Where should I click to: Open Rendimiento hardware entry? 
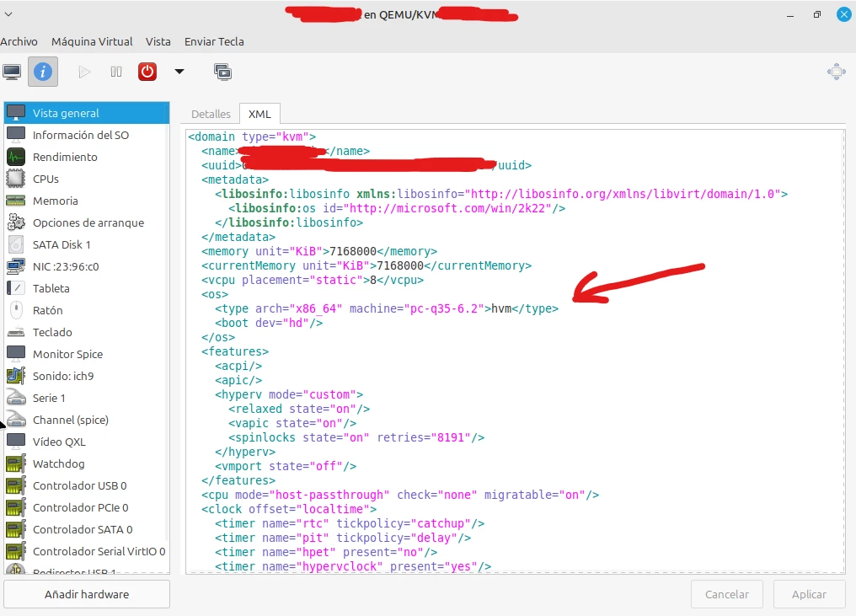[x=87, y=157]
